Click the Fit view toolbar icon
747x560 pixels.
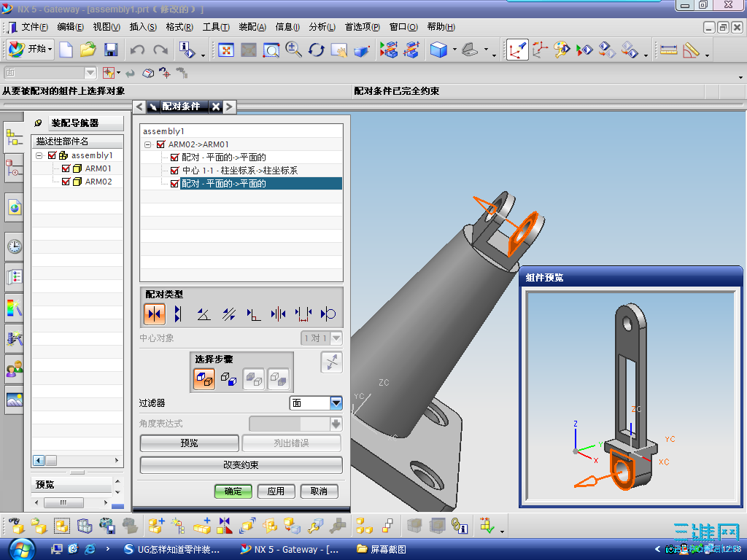tap(227, 50)
